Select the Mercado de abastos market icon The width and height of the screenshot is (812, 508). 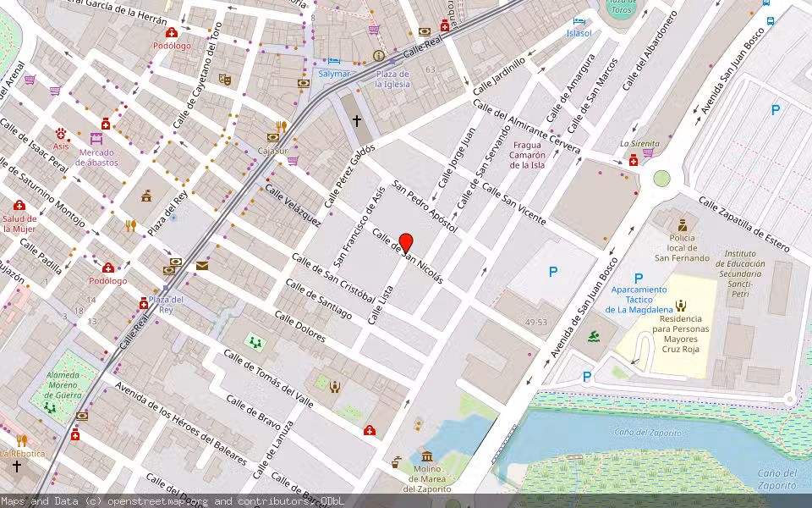96,139
